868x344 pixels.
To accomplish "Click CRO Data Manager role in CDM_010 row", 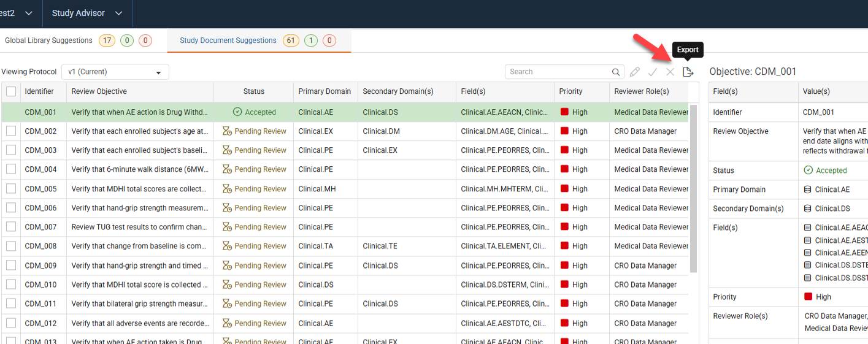I will (645, 285).
